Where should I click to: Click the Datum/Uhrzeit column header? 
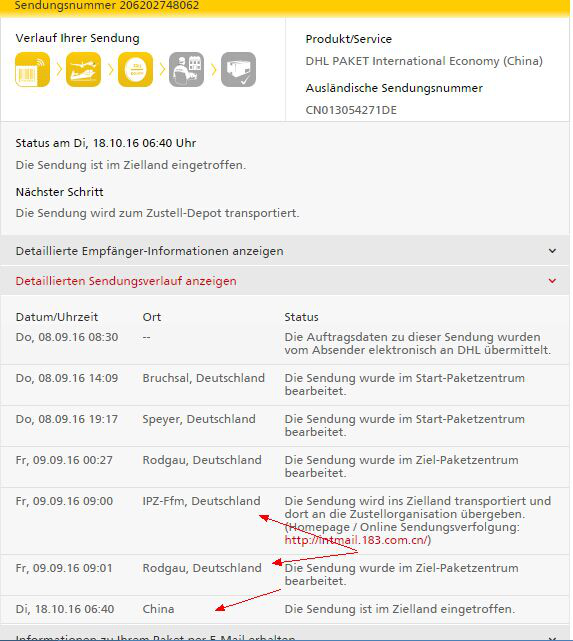(57, 317)
